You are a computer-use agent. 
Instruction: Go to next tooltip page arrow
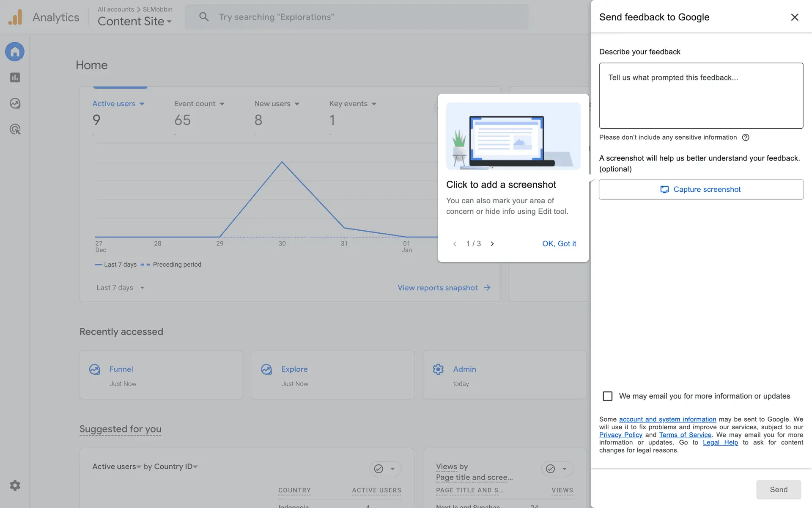[492, 244]
